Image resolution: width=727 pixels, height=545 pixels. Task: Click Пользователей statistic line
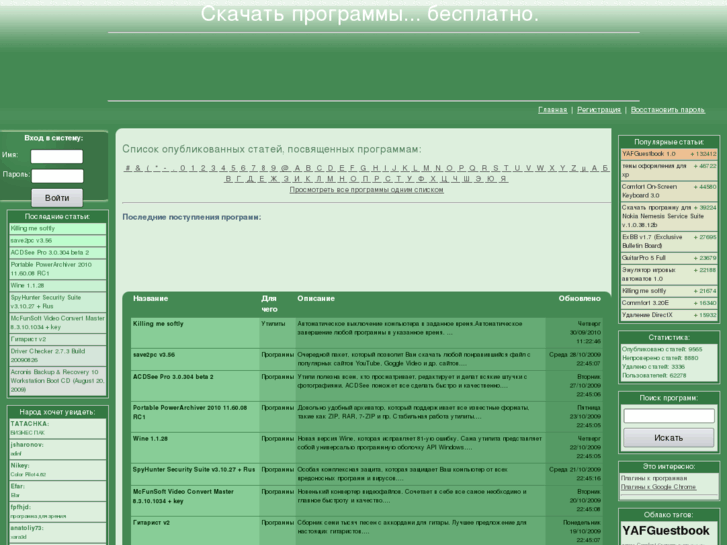click(654, 376)
